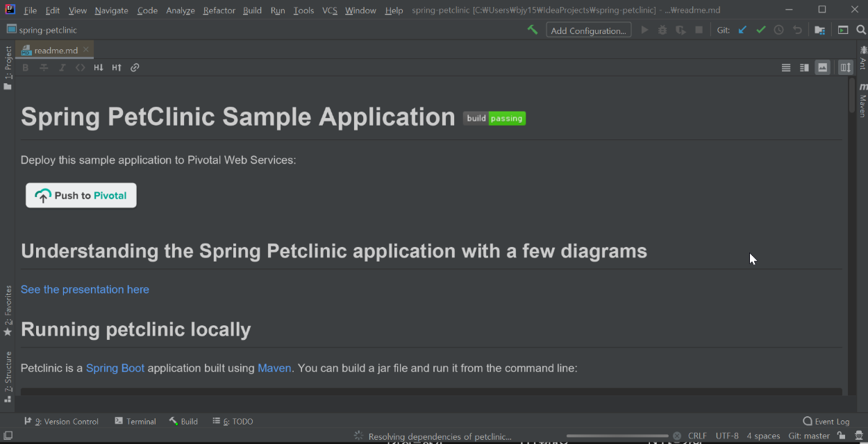Decrease header level in markdown toolbar
Image resolution: width=868 pixels, height=444 pixels.
pos(99,67)
